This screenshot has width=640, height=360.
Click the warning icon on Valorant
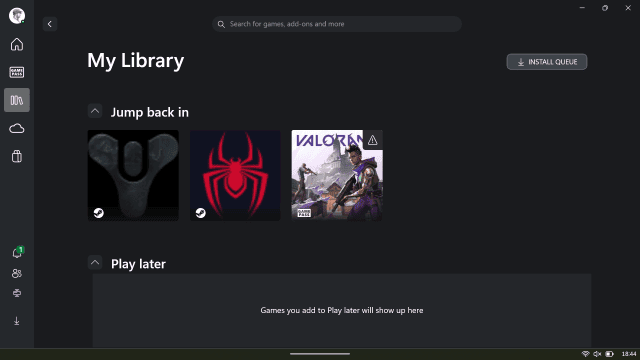(372, 140)
